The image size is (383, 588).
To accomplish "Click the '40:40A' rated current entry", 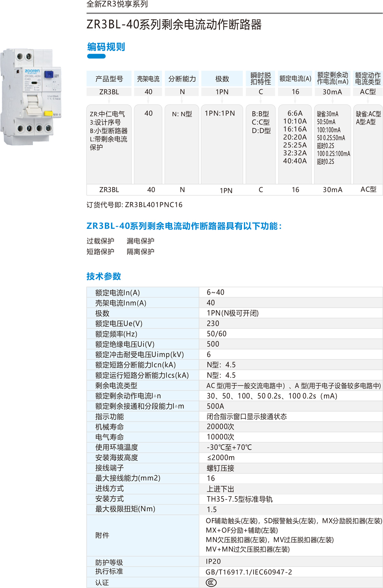I will click(295, 161).
